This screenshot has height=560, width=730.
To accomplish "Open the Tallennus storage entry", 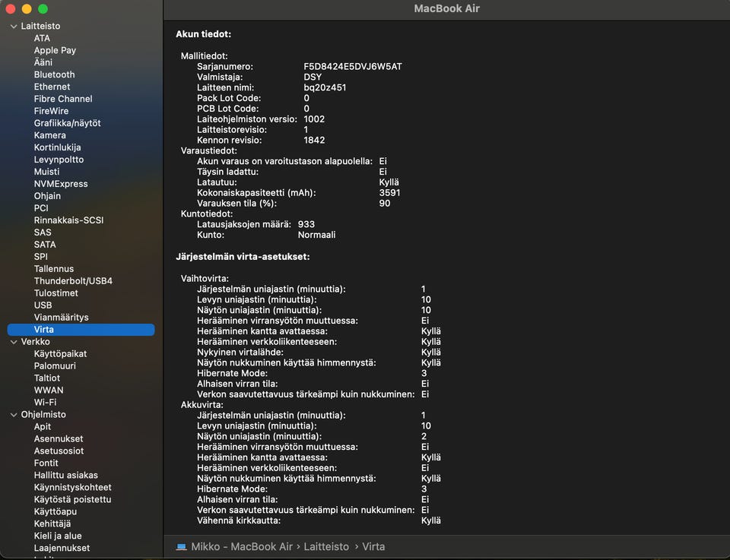I will click(x=53, y=269).
